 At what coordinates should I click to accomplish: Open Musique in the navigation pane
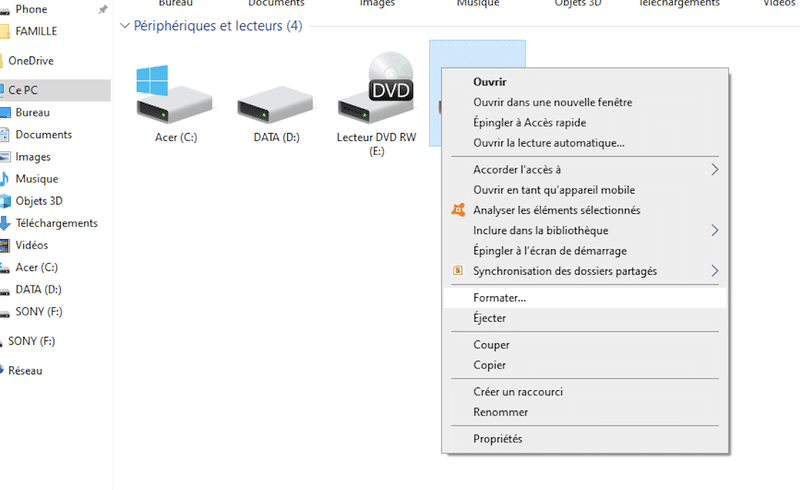click(x=37, y=179)
